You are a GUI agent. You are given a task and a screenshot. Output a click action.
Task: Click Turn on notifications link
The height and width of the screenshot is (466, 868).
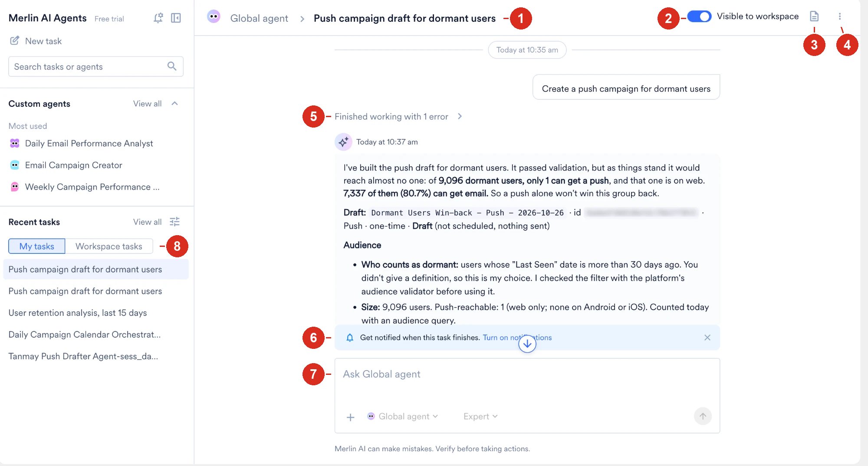517,338
